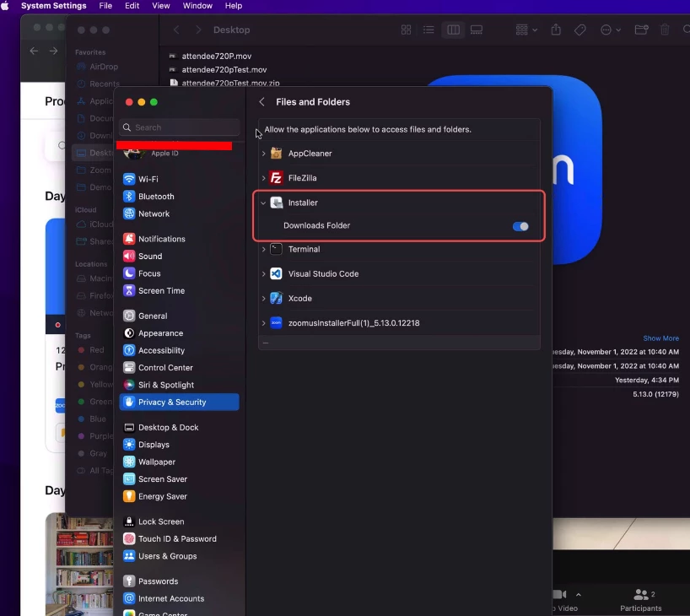Select Red tag in Finder sidebar

click(92, 350)
